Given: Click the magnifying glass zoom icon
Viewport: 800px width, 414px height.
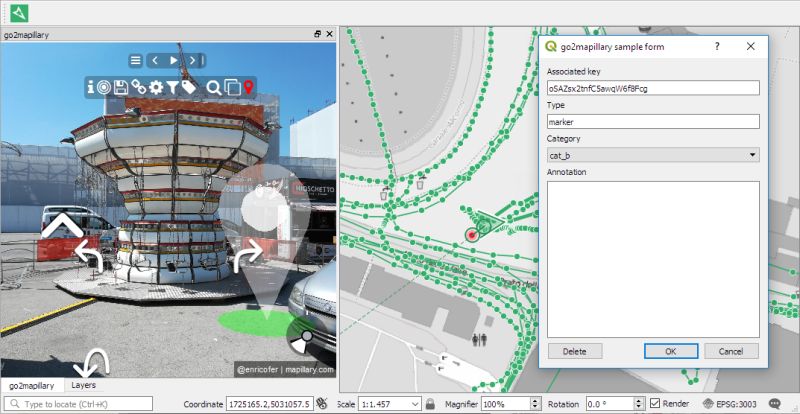Looking at the screenshot, I should 214,88.
